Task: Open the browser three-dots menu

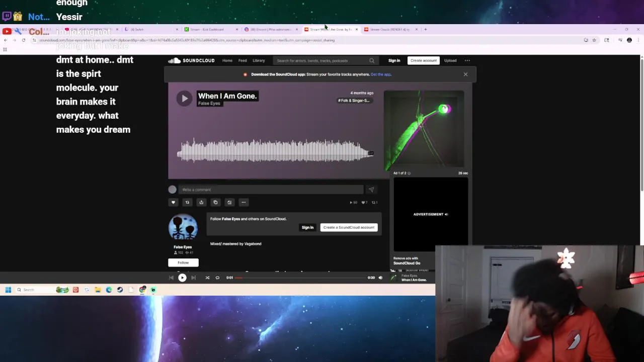Action: tap(638, 40)
